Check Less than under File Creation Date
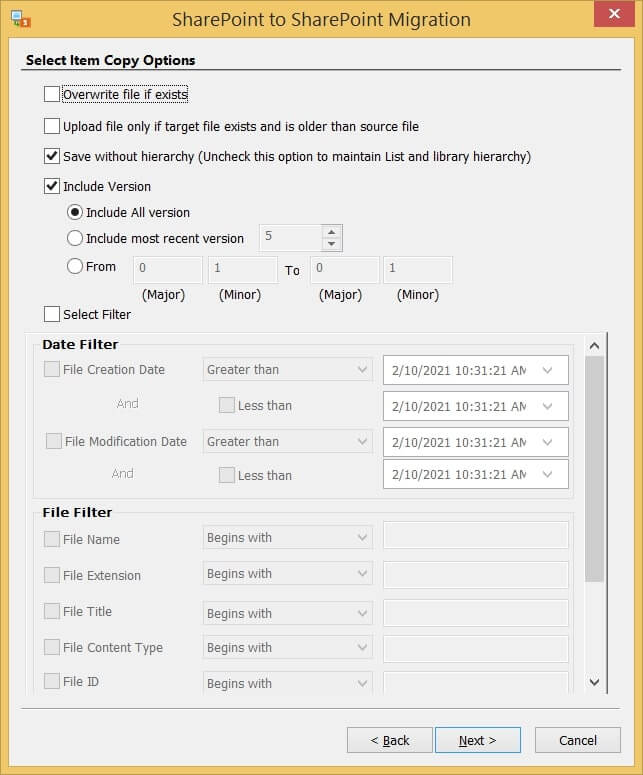The height and width of the screenshot is (775, 643). [227, 405]
